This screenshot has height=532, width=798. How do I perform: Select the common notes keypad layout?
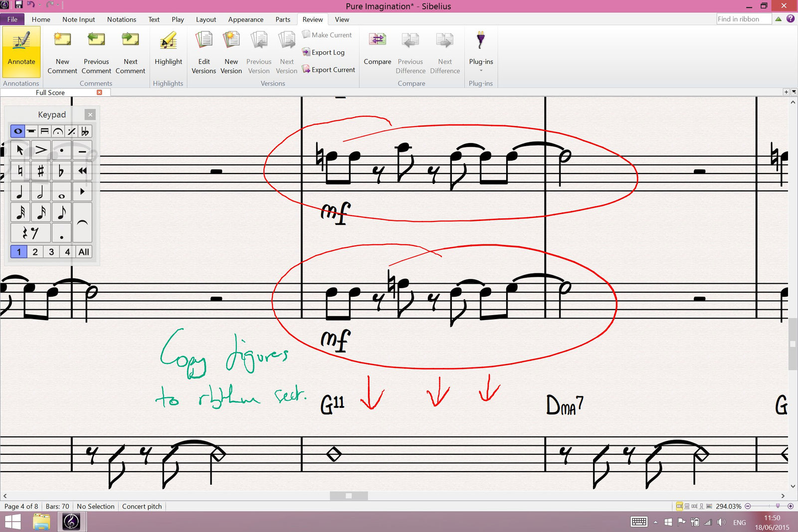point(18,131)
